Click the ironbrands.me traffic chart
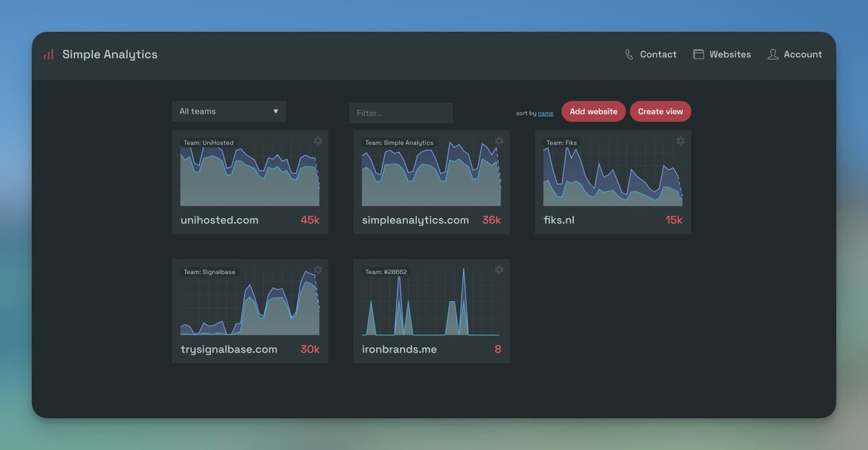The image size is (868, 450). click(431, 302)
